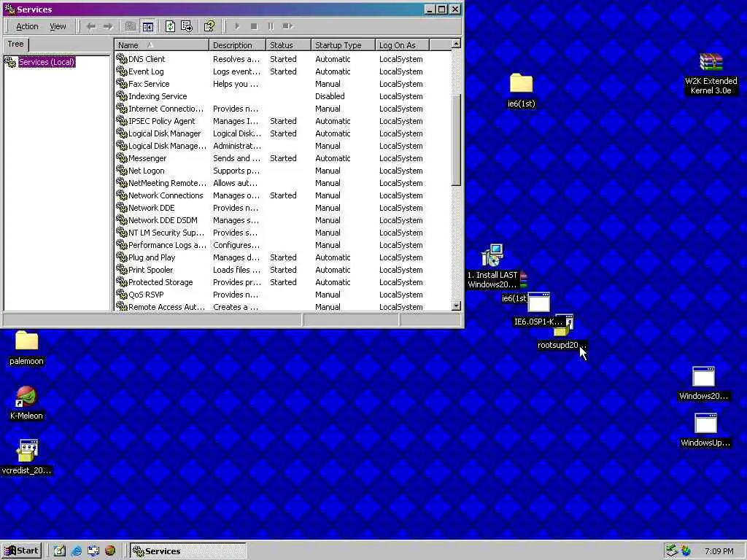Sort by the Name column header
Screen dimensions: 747x560
click(x=161, y=45)
